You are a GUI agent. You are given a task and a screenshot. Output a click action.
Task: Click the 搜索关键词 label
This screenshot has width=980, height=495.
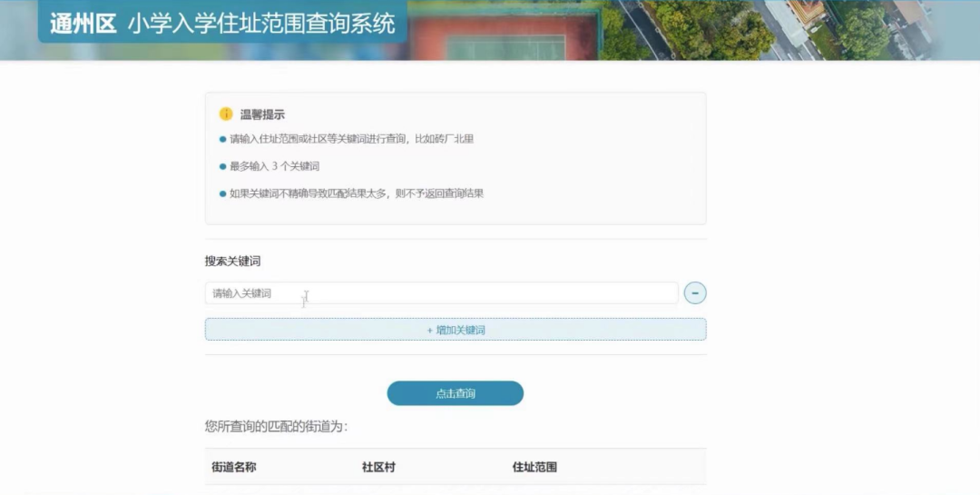point(232,261)
